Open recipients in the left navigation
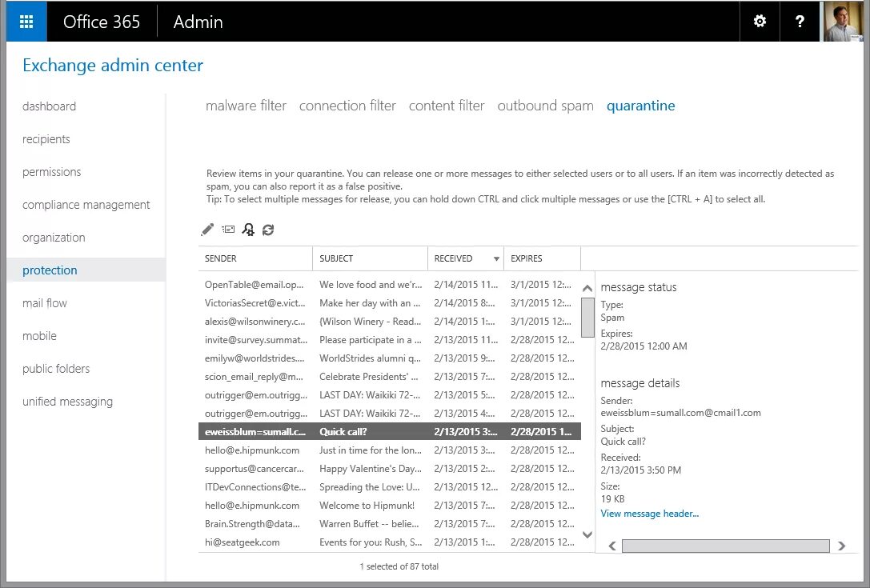870x588 pixels. pos(46,138)
